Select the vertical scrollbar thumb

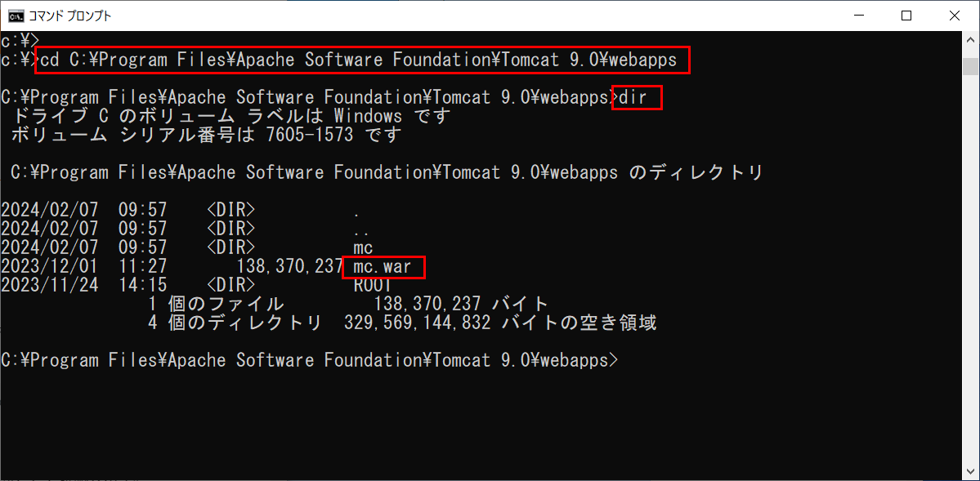[x=970, y=65]
